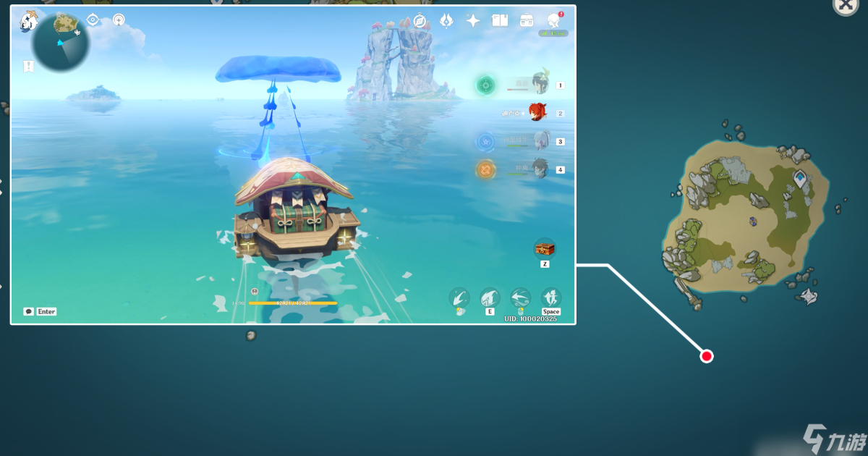
Task: Open the Adventurer Handbook book icon
Action: coord(500,21)
